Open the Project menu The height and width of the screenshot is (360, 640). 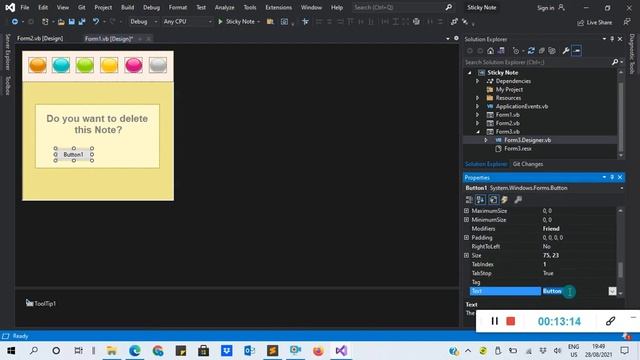(x=103, y=7)
